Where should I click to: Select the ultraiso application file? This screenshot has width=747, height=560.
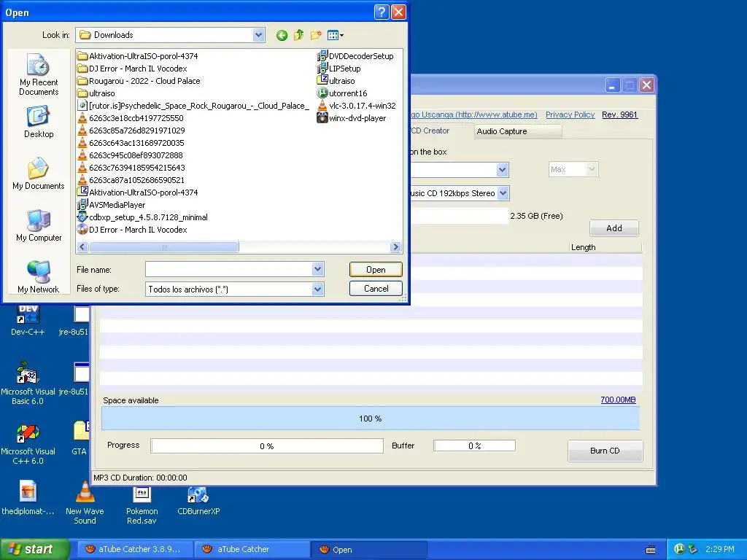[336, 81]
